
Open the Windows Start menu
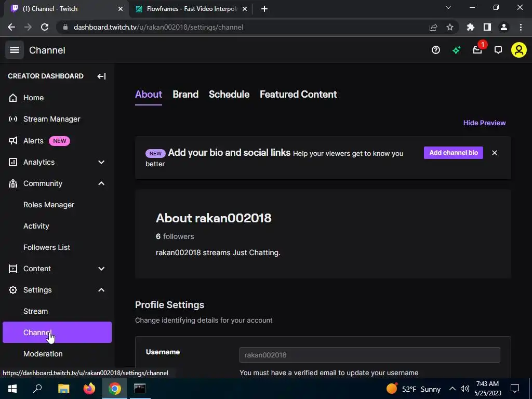click(x=12, y=389)
